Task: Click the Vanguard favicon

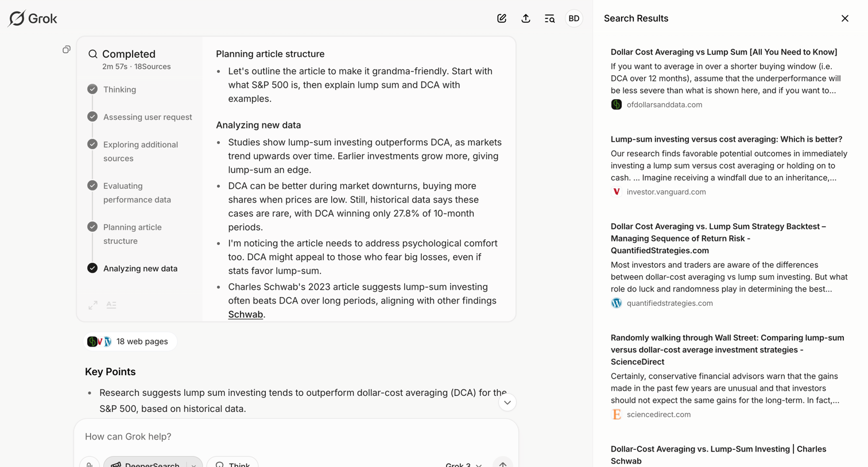Action: point(617,192)
